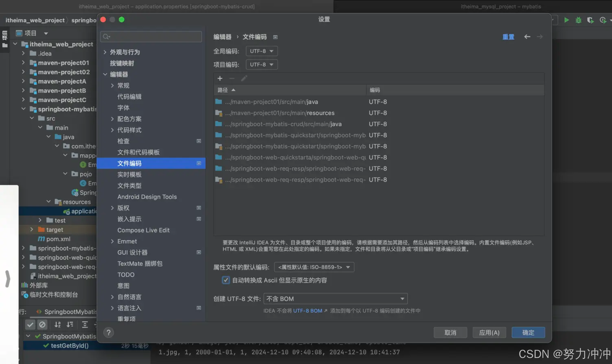The image size is (612, 364).
Task: Open the 项目编码 UTF-8 dropdown
Action: pos(261,64)
